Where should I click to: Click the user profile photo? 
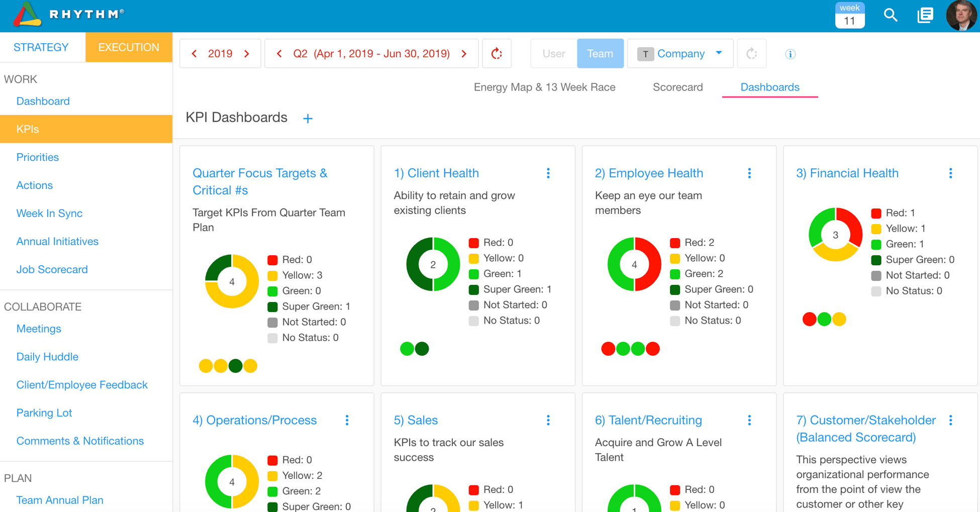point(961,15)
